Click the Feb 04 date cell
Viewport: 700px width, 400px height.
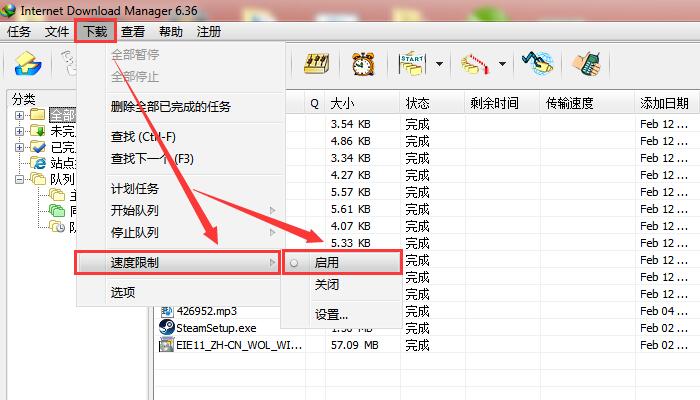[x=663, y=311]
